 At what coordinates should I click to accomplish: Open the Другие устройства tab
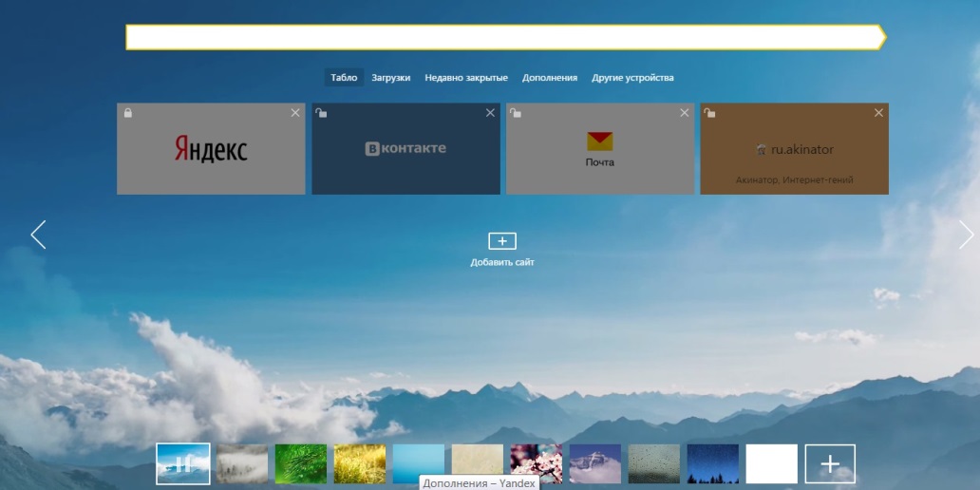(632, 78)
